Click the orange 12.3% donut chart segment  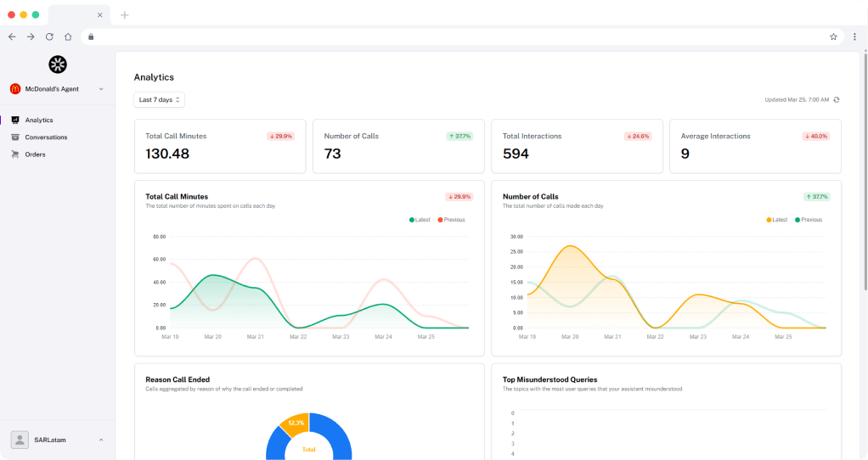295,424
